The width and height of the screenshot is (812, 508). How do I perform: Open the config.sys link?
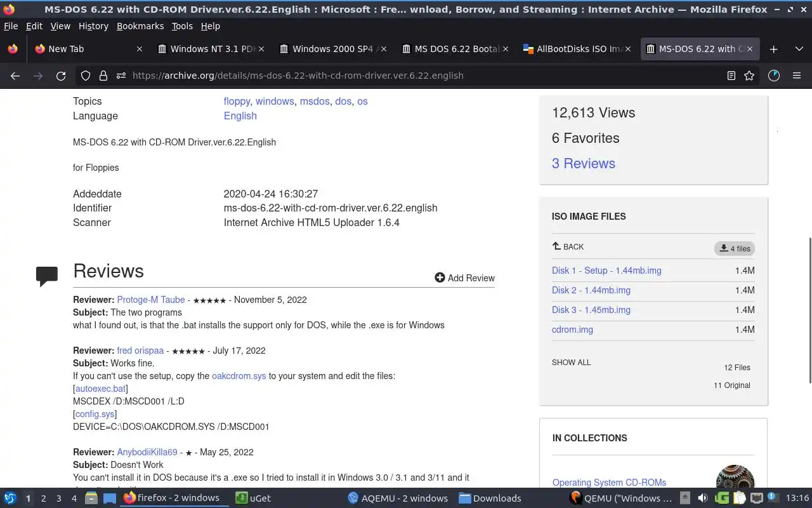[x=95, y=414]
